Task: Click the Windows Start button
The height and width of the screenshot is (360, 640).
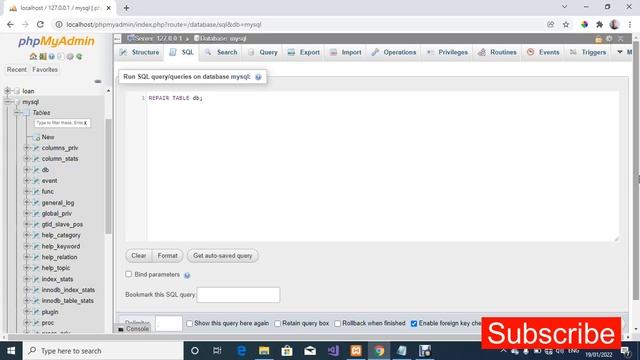Action: pyautogui.click(x=11, y=351)
